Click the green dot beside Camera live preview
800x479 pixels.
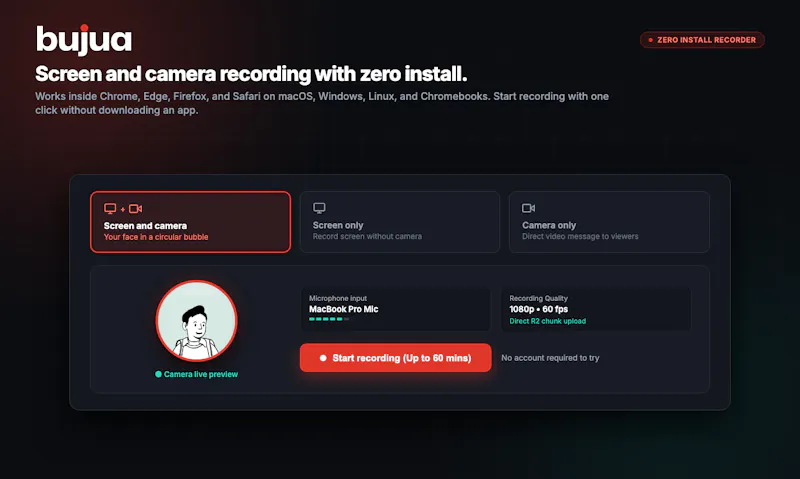pos(158,374)
